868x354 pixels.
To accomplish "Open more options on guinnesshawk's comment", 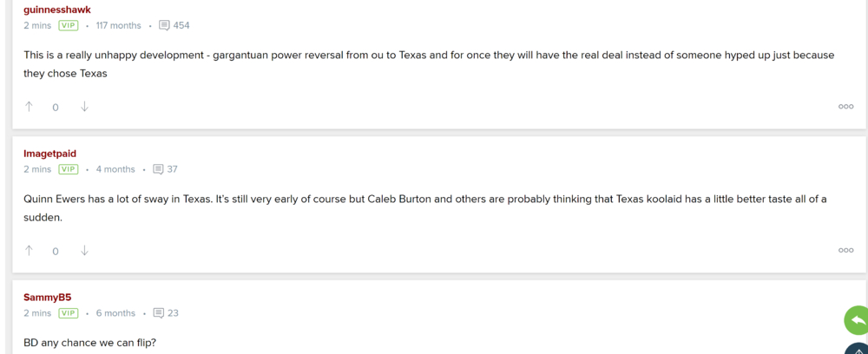I will pyautogui.click(x=845, y=107).
